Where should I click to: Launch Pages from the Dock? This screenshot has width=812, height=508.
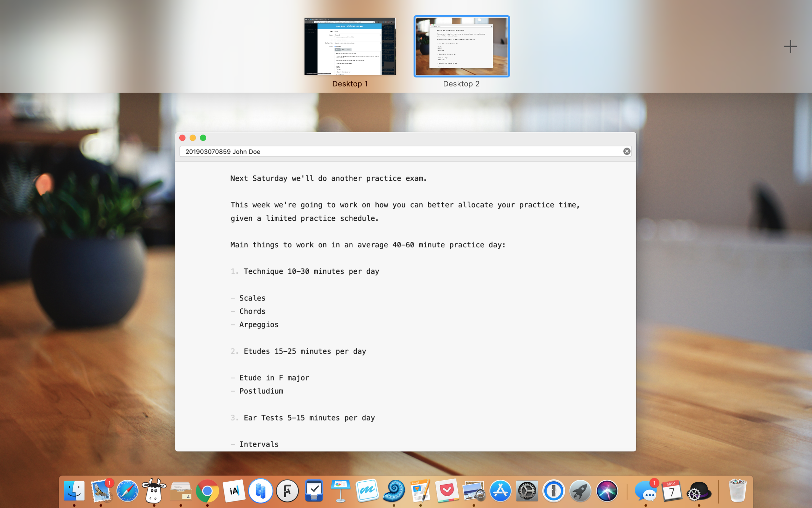tap(420, 491)
